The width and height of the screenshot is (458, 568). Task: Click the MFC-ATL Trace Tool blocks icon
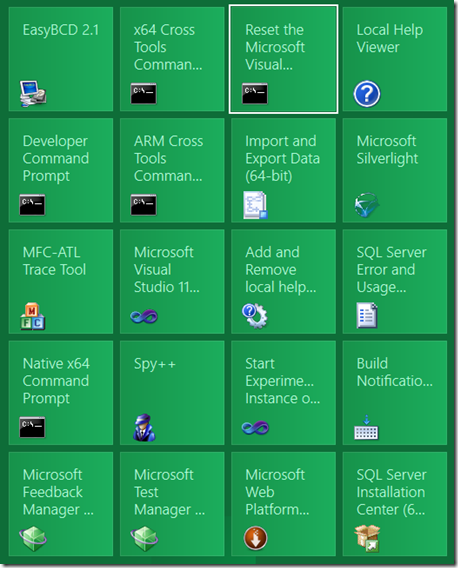coord(33,316)
